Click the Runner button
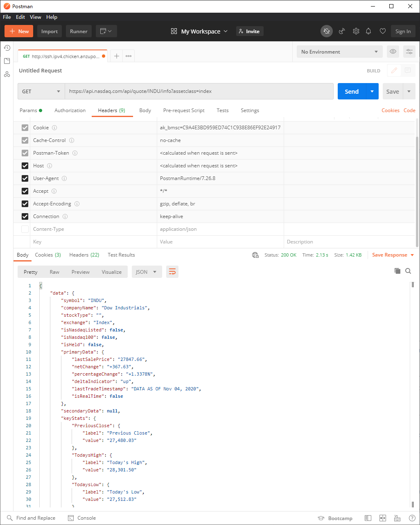The width and height of the screenshot is (420, 525). (x=79, y=31)
